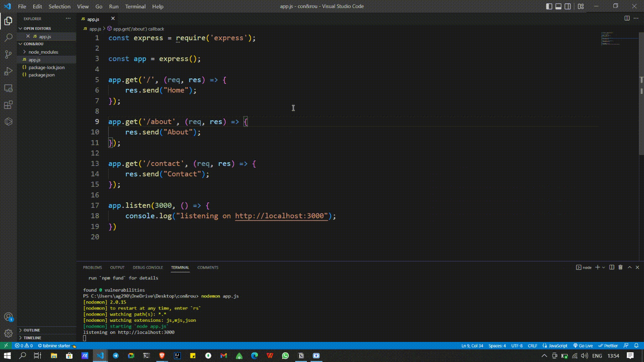Switch to the PROBLEMS panel tab
Viewport: 644px width, 362px height.
click(x=92, y=267)
